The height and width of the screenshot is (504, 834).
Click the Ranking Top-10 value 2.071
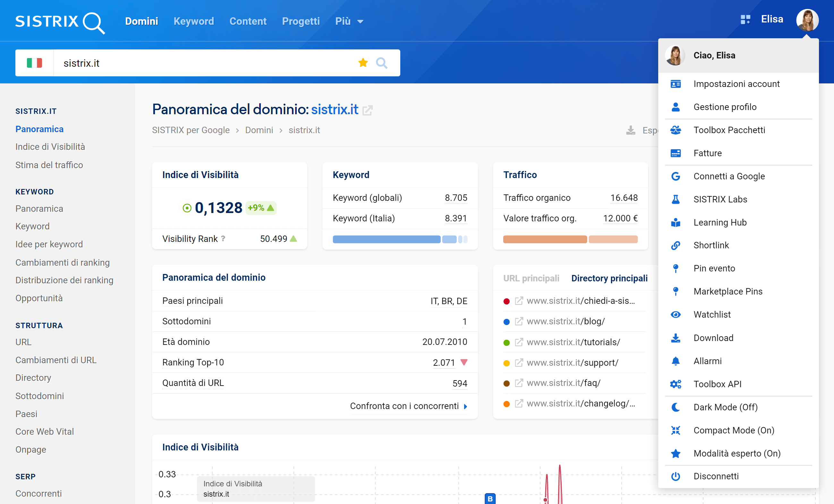tap(444, 363)
